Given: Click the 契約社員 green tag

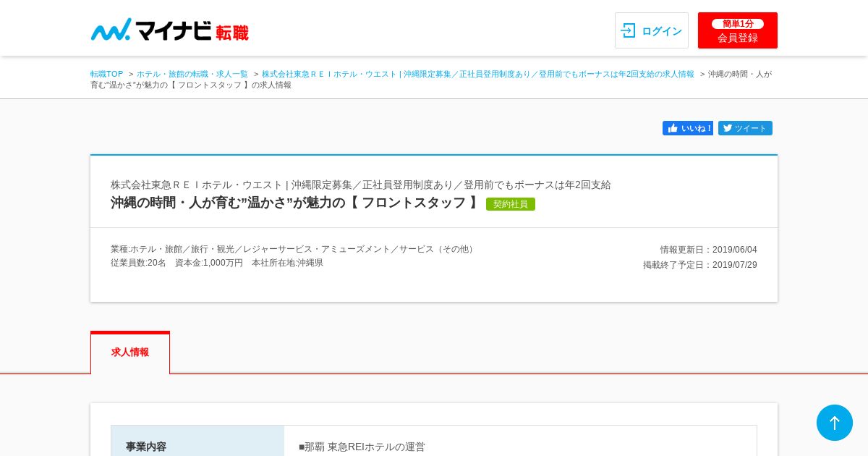Looking at the screenshot, I should (x=511, y=204).
